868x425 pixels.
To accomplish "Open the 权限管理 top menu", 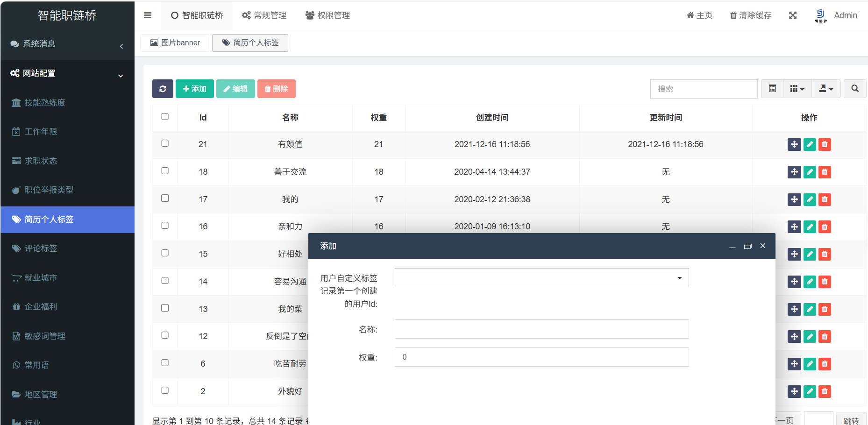I will tap(327, 15).
